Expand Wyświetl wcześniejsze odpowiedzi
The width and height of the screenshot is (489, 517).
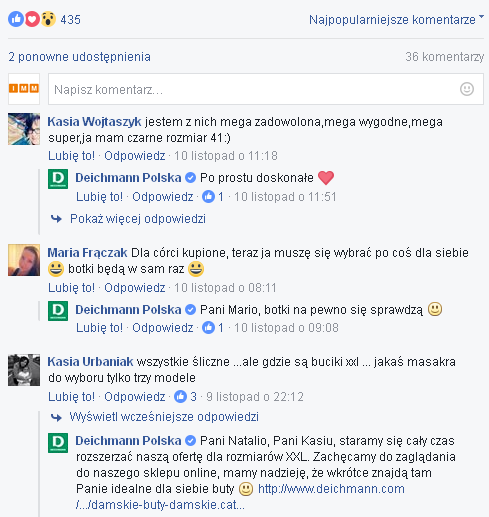(164, 417)
